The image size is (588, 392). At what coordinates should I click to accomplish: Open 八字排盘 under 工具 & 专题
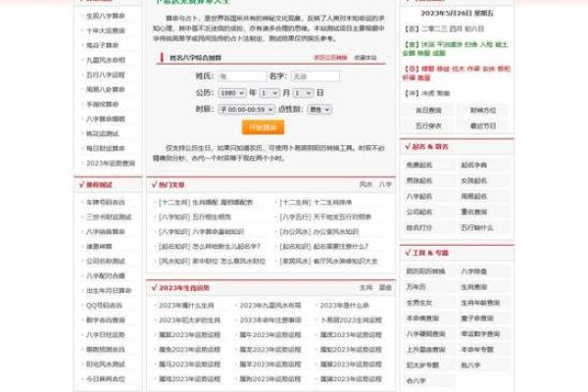coord(473,271)
